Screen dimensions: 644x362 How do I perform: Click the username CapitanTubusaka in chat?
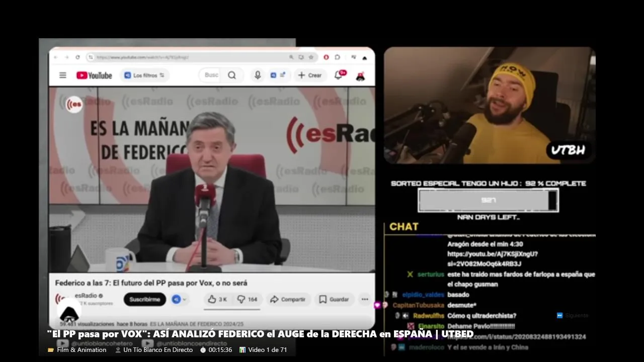click(x=418, y=305)
